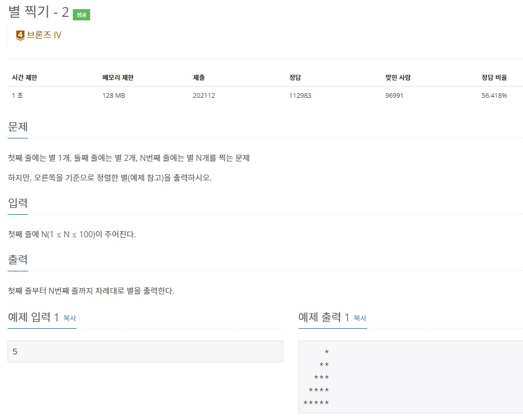Click 복사 next to 예제 출력 1
The height and width of the screenshot is (420, 523).
360,318
